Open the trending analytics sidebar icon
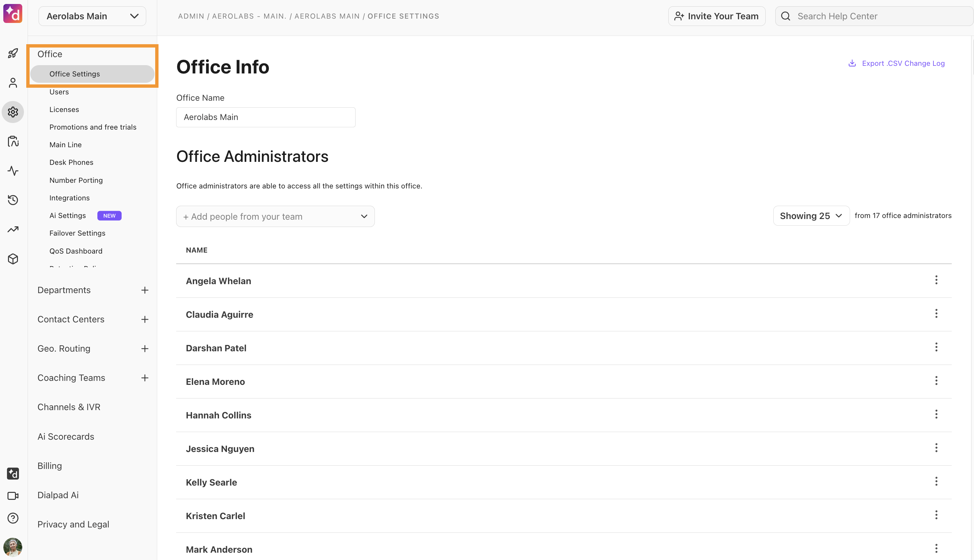The width and height of the screenshot is (974, 560). [13, 230]
